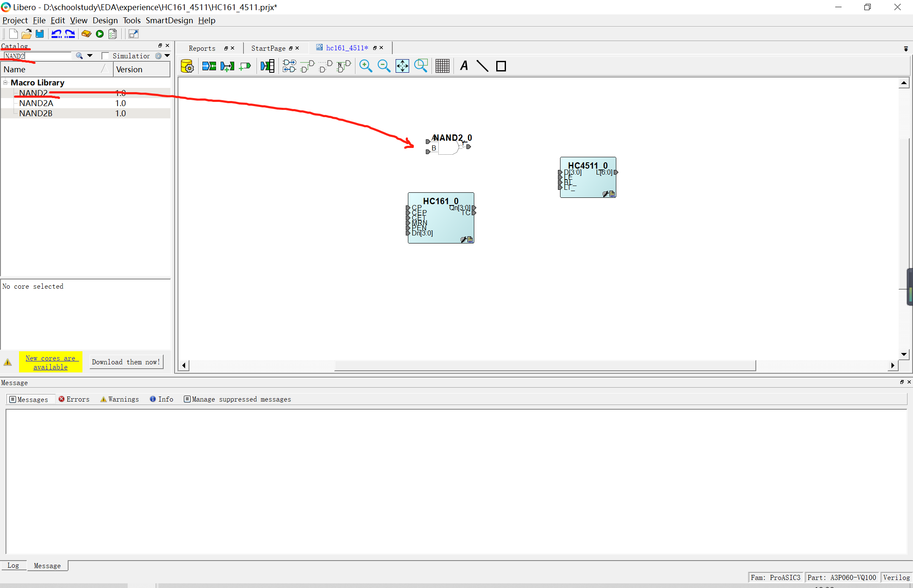The image size is (913, 588).
Task: Select the Add Text annotation tool
Action: coord(464,66)
